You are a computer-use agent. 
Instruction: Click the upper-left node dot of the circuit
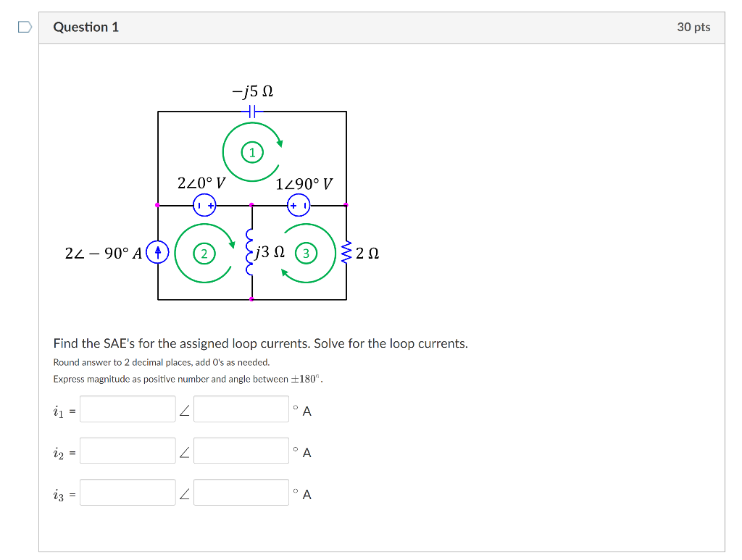[157, 205]
